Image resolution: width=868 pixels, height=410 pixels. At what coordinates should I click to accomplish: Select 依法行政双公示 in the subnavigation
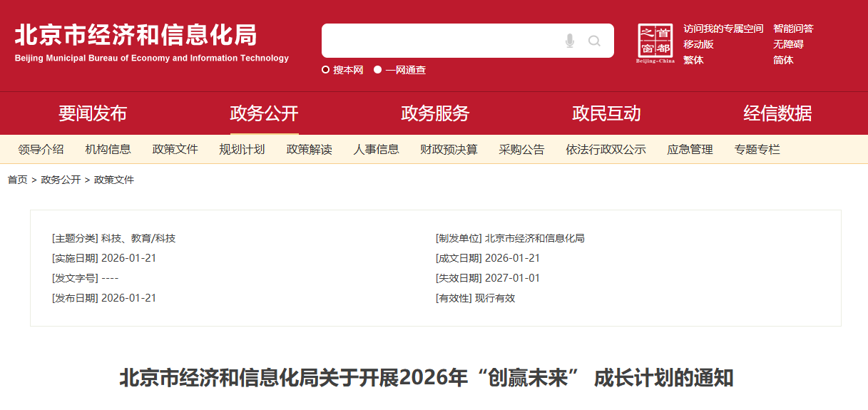point(606,150)
